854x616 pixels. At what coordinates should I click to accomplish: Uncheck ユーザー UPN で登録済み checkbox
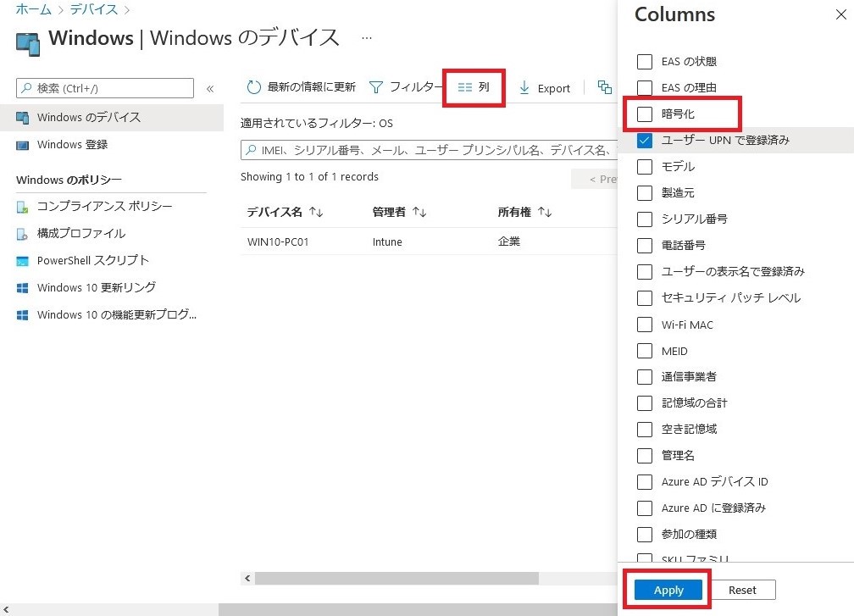tap(644, 141)
